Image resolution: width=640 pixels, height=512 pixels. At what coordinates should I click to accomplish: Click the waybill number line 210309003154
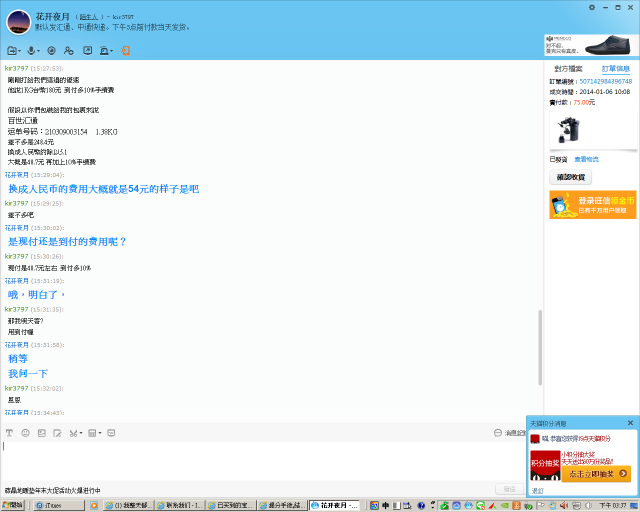coord(62,132)
